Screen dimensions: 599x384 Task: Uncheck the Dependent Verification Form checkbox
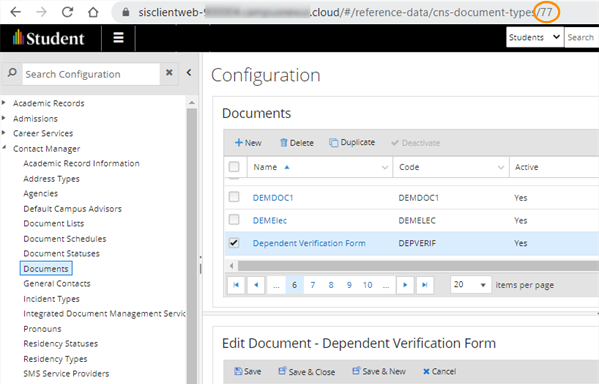click(234, 243)
